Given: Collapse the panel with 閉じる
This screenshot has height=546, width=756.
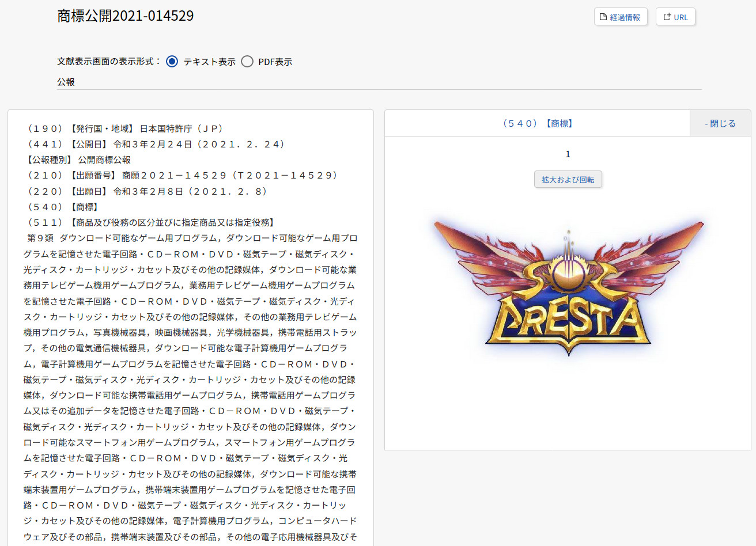Looking at the screenshot, I should 720,123.
